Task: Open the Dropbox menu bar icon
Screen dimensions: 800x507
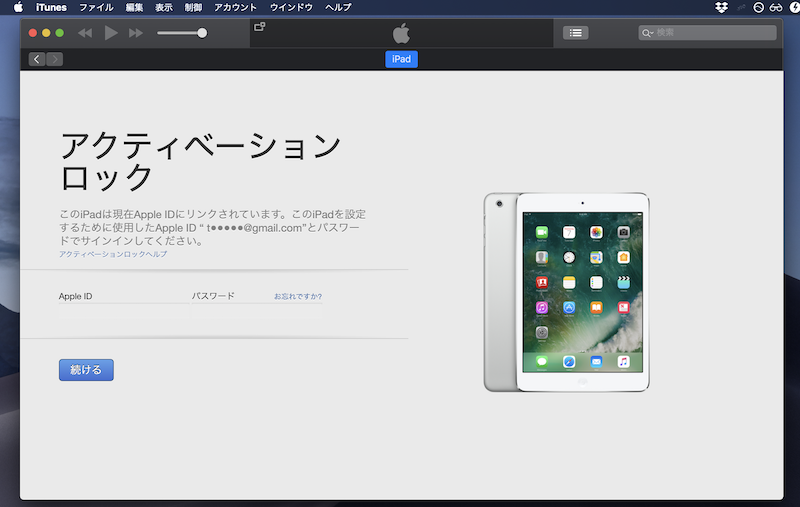Action: click(x=723, y=7)
